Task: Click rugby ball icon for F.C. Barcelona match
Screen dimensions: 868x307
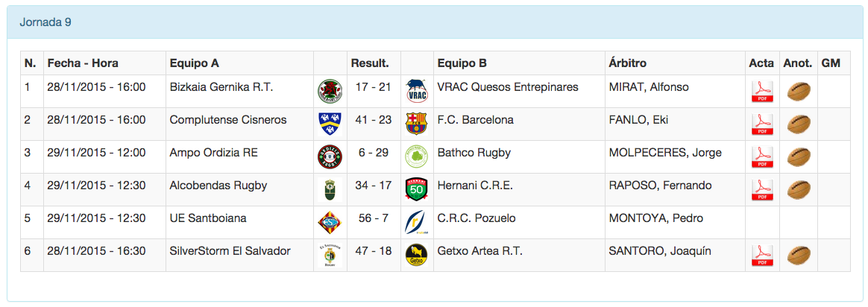Action: pyautogui.click(x=799, y=124)
